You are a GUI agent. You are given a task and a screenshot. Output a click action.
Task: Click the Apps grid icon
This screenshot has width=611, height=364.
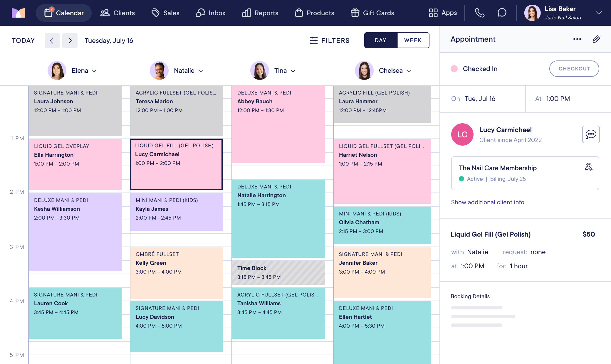coord(433,13)
